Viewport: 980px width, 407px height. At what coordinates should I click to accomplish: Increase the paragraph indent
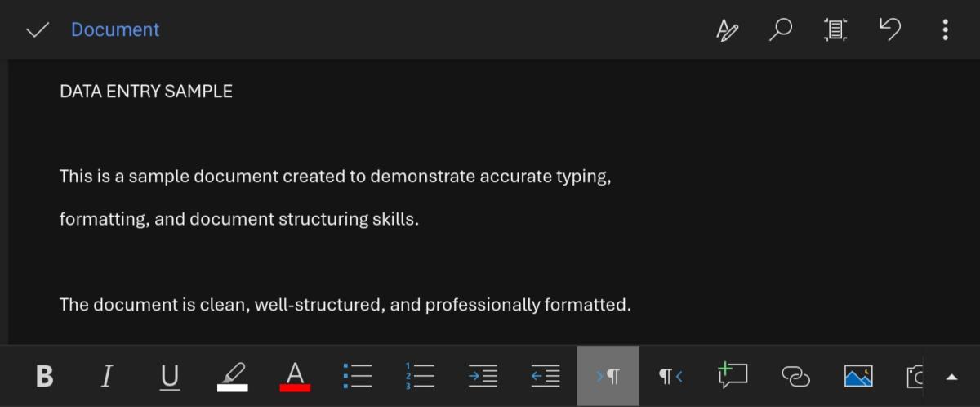tap(483, 376)
